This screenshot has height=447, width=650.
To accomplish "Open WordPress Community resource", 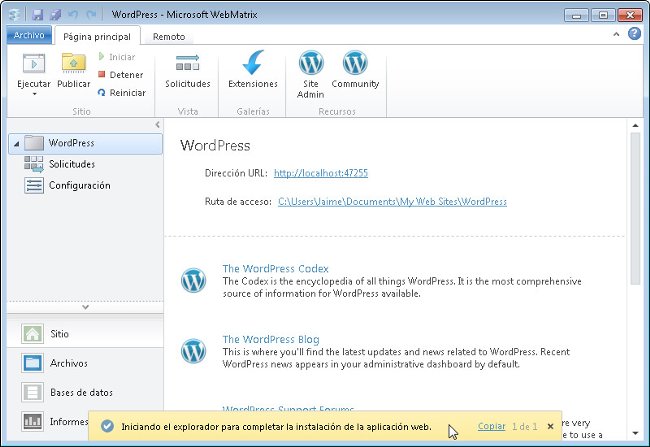I will (355, 70).
